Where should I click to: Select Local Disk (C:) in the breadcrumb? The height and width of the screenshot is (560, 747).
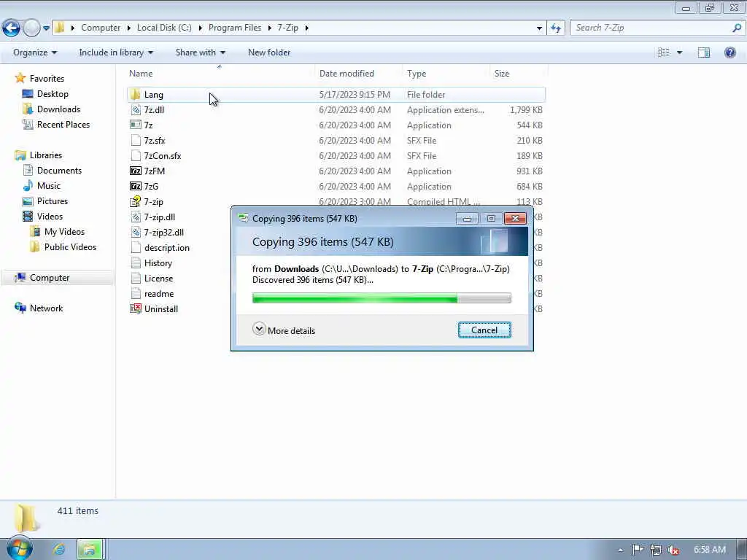click(x=164, y=28)
